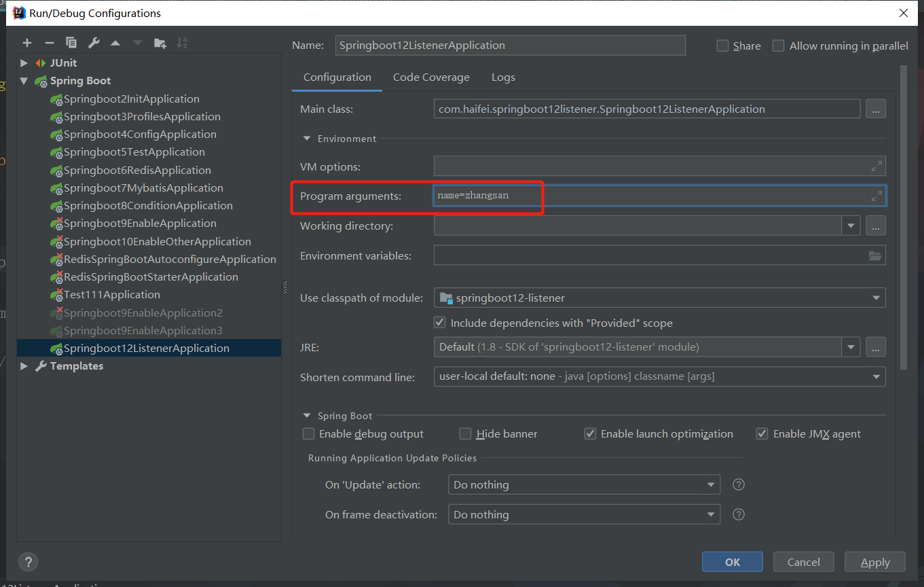Screen dimensions: 924x587
Task: Toggle Enable JMX agent checkbox
Action: tap(762, 433)
